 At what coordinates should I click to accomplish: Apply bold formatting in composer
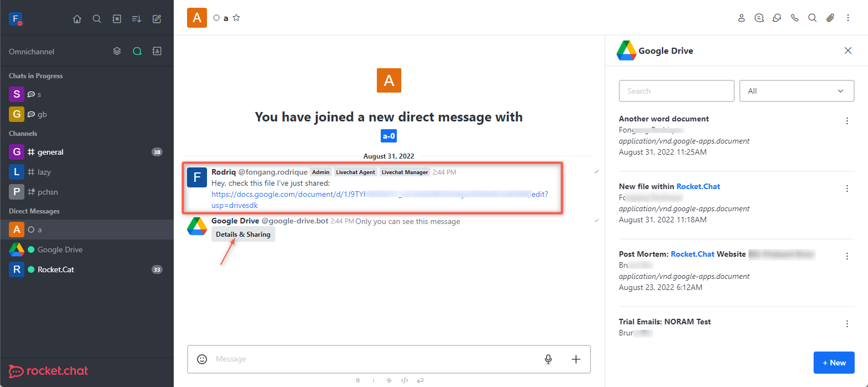pyautogui.click(x=358, y=380)
